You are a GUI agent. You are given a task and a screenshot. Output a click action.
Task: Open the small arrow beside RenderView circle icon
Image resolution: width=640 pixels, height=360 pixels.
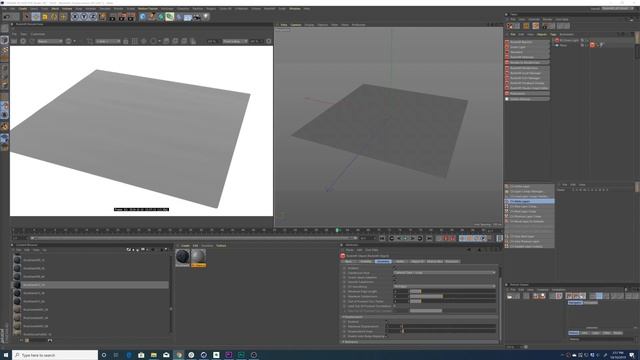click(75, 41)
